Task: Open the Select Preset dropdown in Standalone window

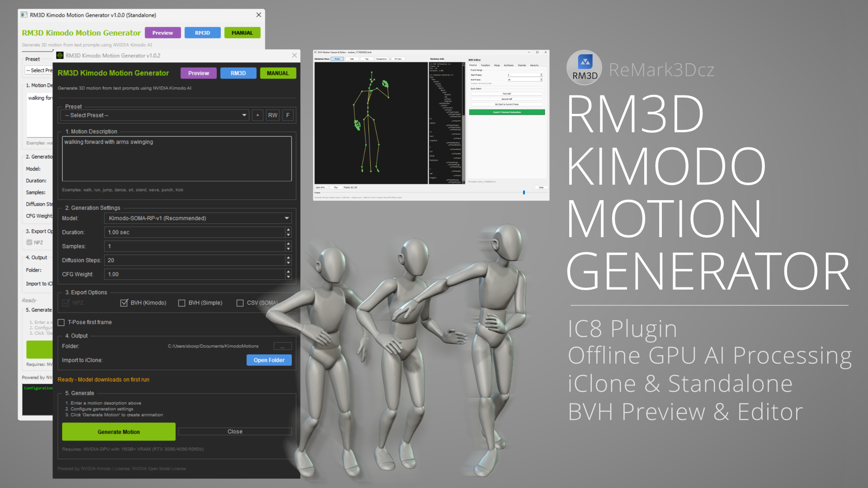Action: coord(39,70)
